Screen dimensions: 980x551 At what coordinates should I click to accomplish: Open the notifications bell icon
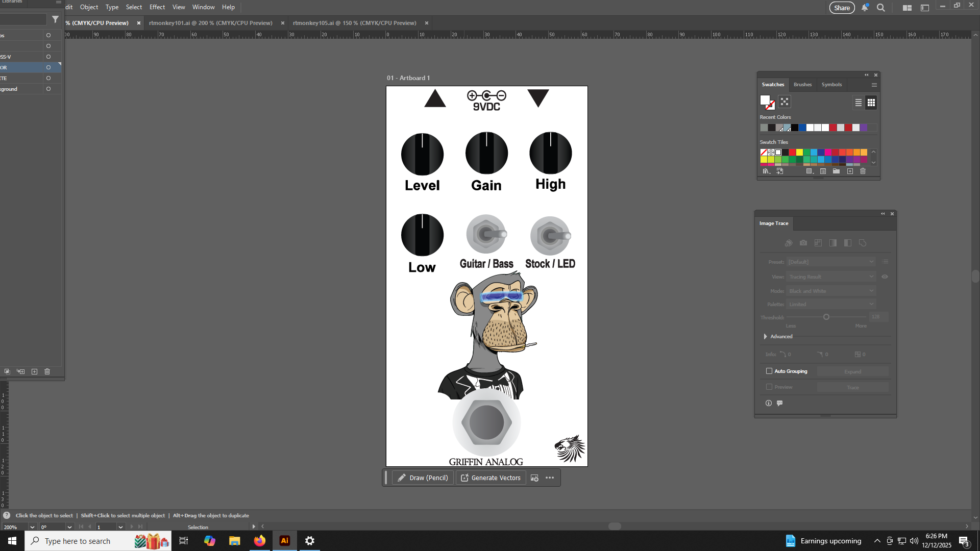click(865, 8)
